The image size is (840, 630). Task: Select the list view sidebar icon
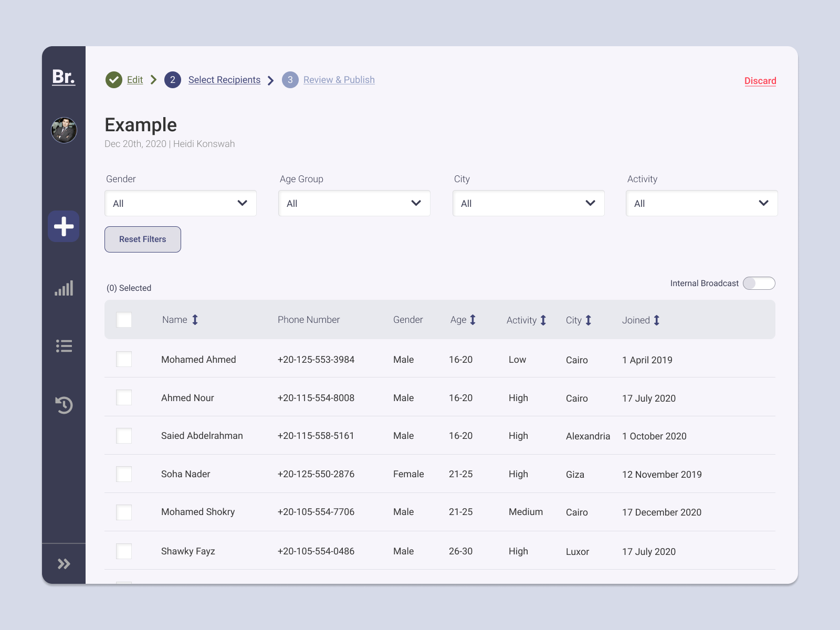[64, 345]
